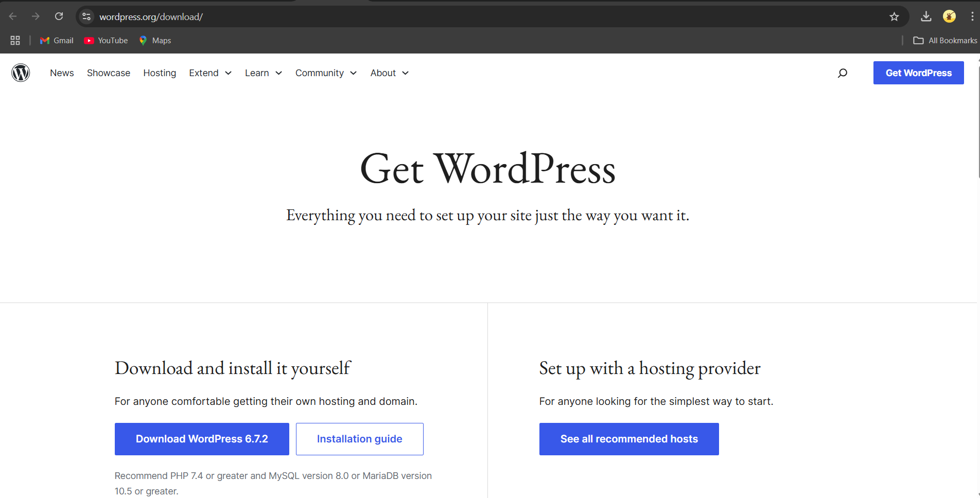Image resolution: width=980 pixels, height=498 pixels.
Task: See all recommended hosts
Action: point(629,439)
